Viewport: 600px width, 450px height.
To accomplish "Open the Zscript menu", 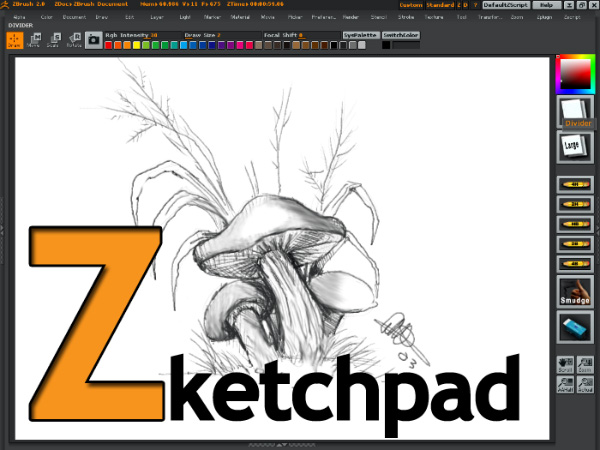I will point(572,17).
